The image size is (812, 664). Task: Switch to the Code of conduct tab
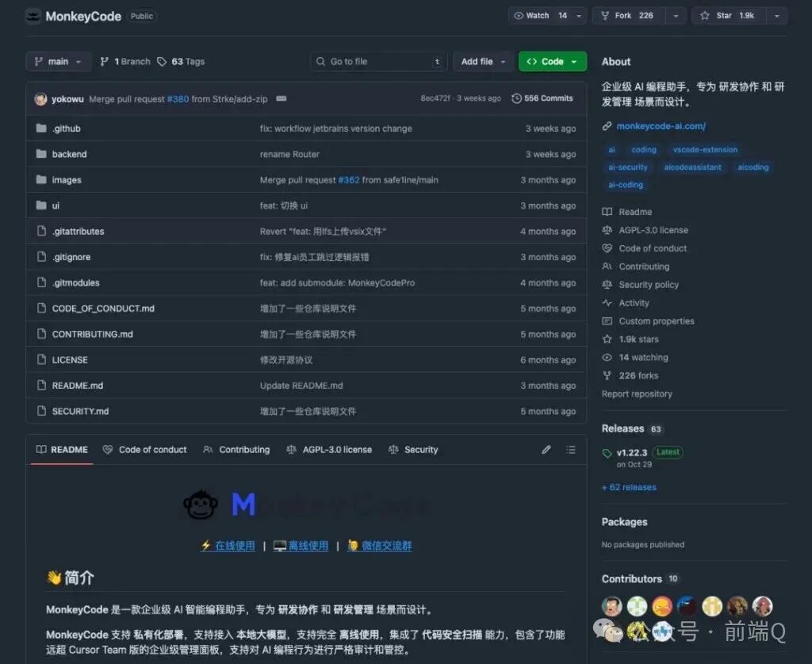click(x=152, y=450)
